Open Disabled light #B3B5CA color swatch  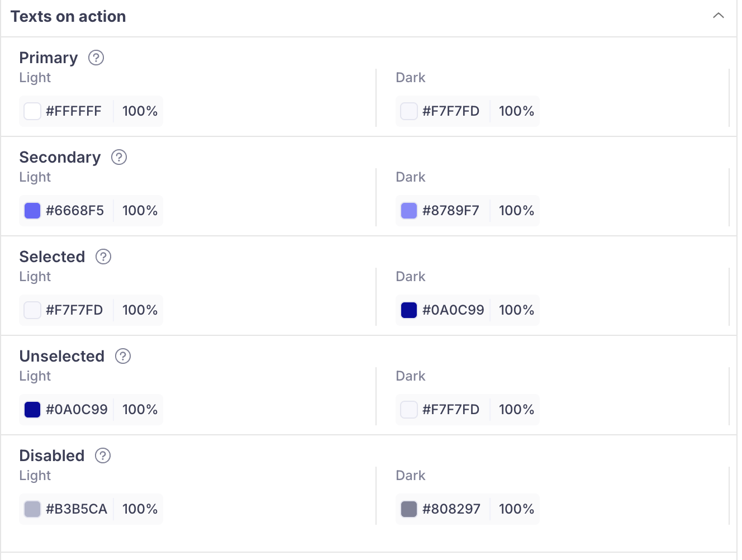point(32,509)
